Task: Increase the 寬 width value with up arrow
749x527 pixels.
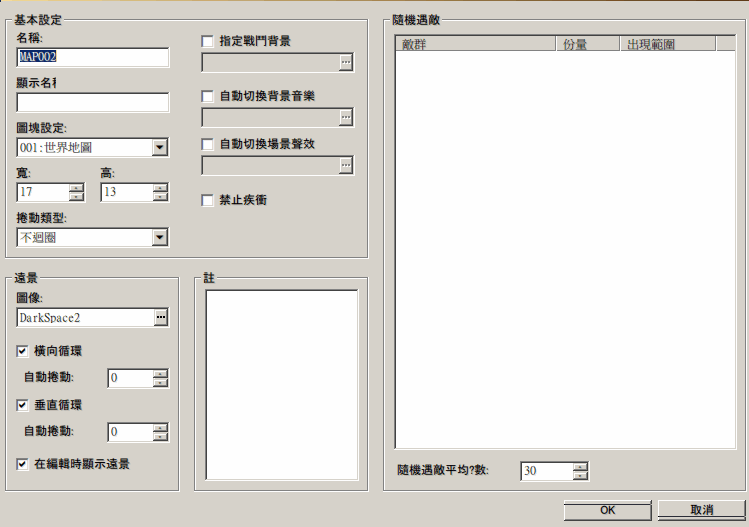Action: click(x=76, y=188)
